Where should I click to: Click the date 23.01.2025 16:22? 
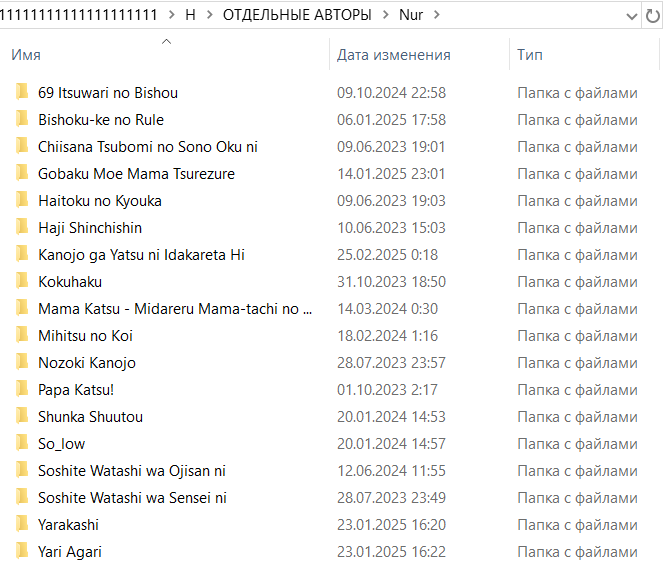point(391,552)
